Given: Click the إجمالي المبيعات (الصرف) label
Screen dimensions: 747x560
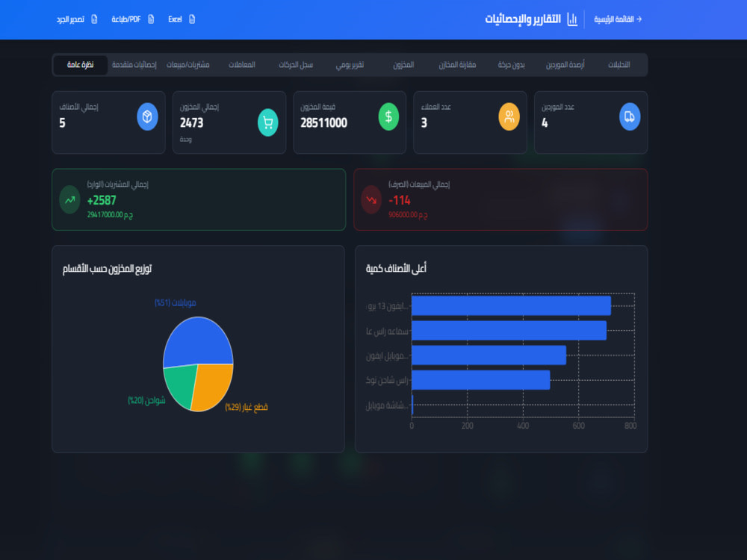Looking at the screenshot, I should (x=419, y=184).
